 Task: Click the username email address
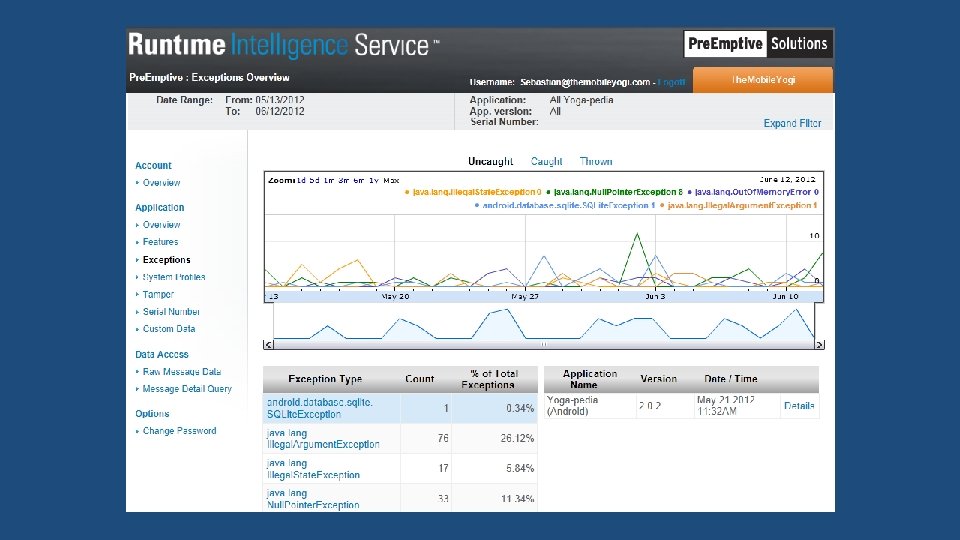(x=585, y=82)
